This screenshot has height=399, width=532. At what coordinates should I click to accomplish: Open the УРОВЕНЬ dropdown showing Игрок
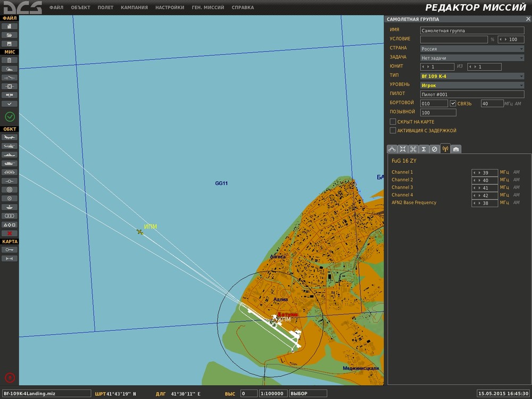pyautogui.click(x=472, y=85)
